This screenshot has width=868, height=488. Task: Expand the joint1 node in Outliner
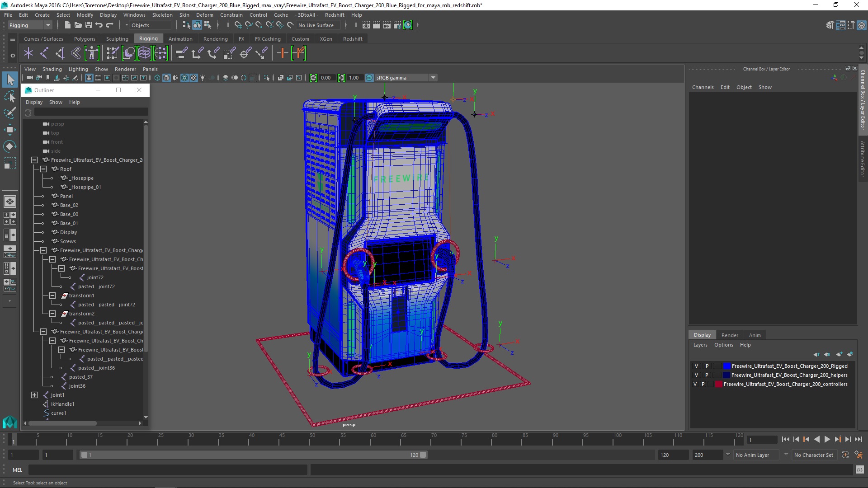[34, 395]
